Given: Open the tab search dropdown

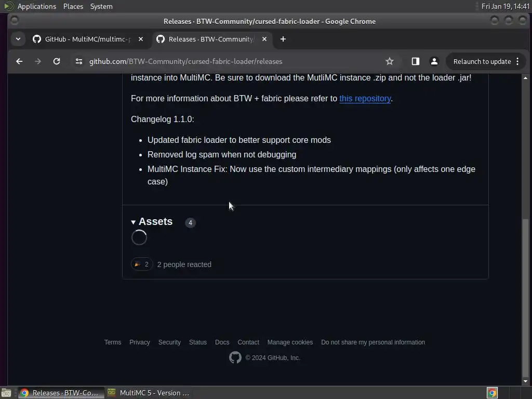Looking at the screenshot, I should [x=18, y=39].
